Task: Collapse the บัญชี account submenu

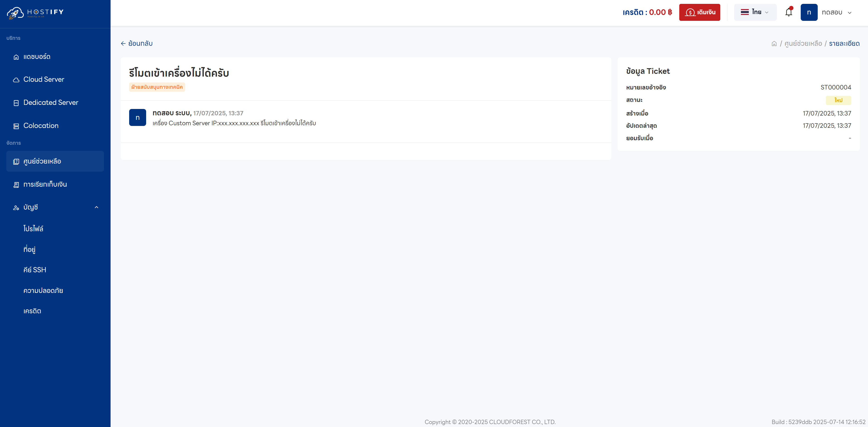Action: [96, 207]
